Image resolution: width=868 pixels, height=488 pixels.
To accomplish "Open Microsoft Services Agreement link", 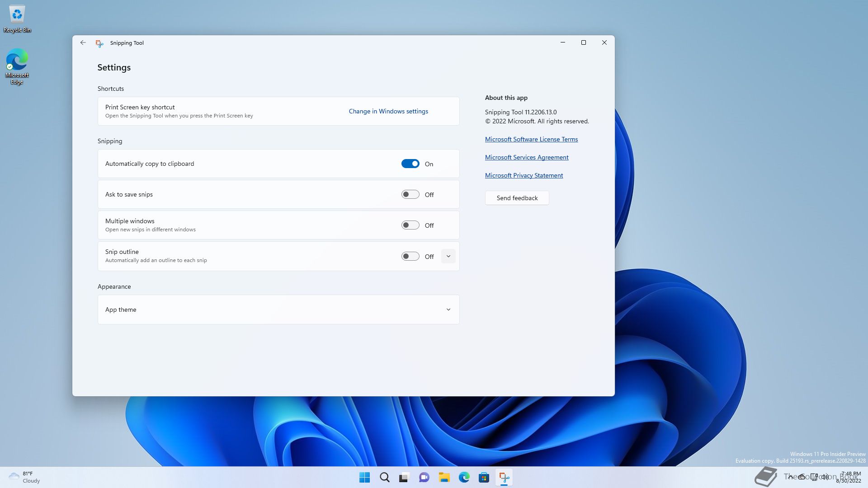I will 527,157.
